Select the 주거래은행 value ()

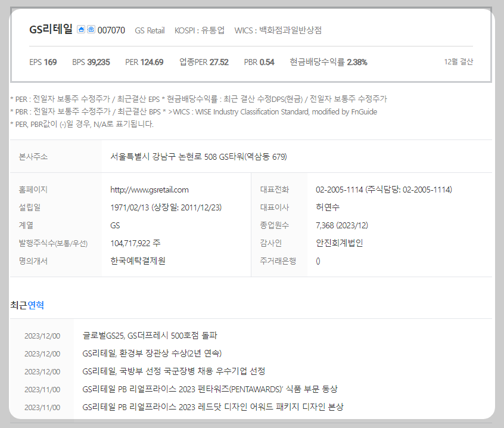tap(318, 261)
